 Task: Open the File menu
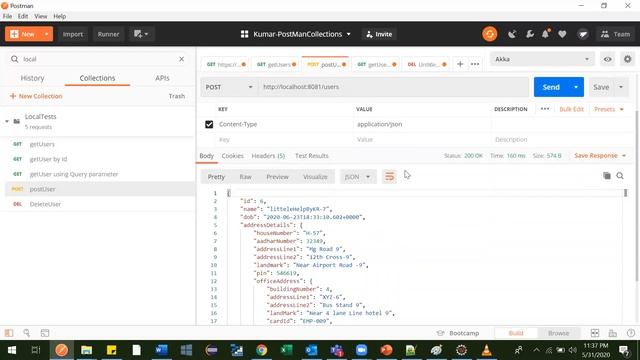[x=7, y=16]
